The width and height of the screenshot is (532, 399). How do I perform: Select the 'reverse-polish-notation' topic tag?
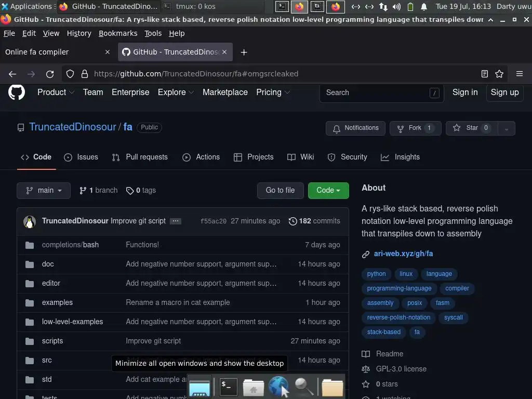click(x=398, y=317)
